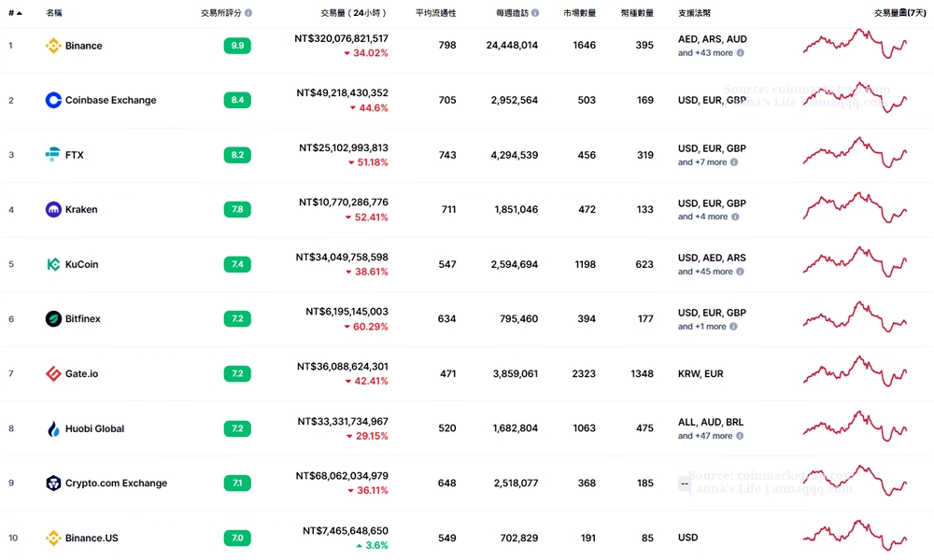Expand Binance's "and +43 more" fiat list

point(705,53)
